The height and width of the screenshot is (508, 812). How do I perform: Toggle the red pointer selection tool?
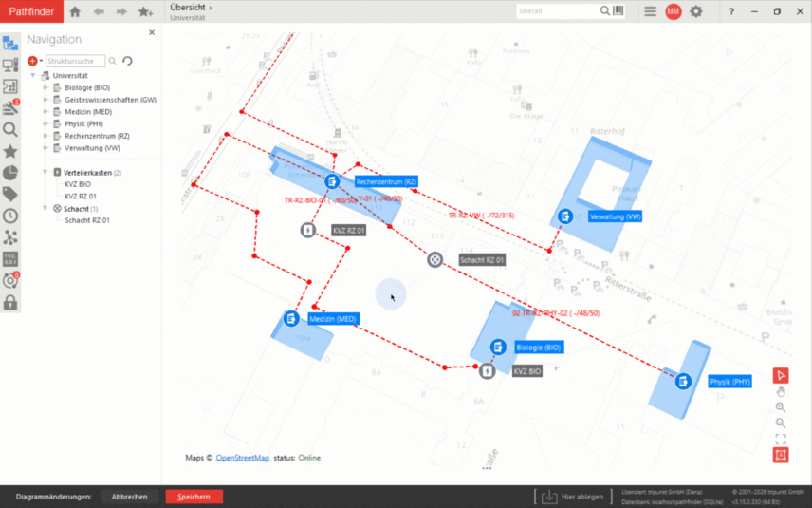(x=781, y=375)
